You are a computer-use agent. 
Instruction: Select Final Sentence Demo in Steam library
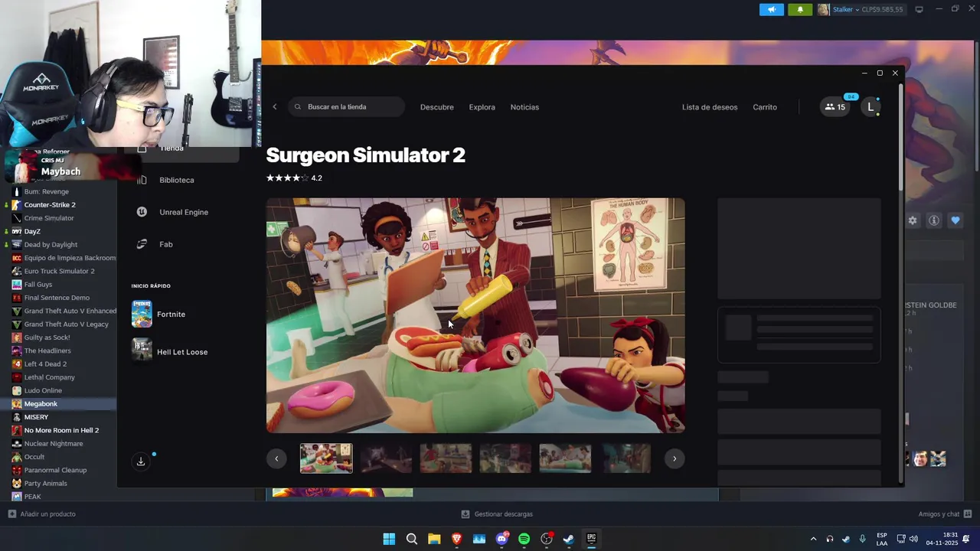coord(58,298)
